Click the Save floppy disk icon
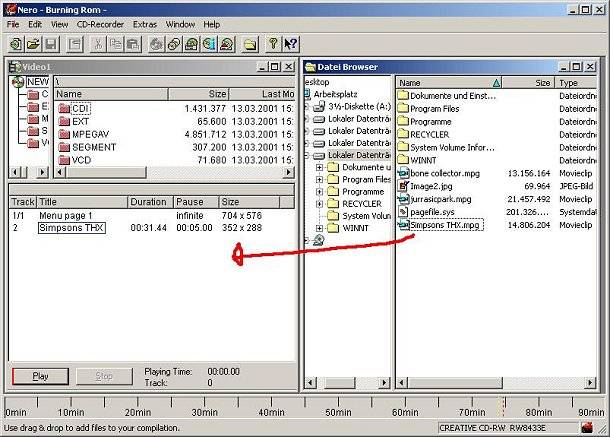This screenshot has height=437, width=610. pos(51,44)
